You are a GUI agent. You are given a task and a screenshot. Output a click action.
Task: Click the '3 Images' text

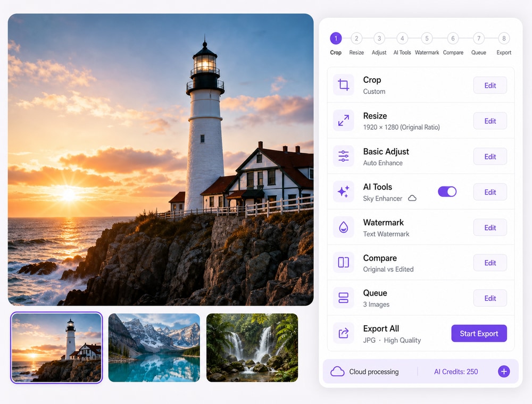point(376,305)
